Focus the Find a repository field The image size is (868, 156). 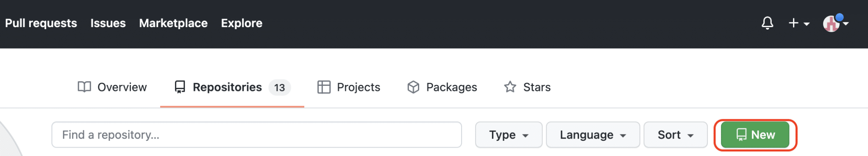(x=256, y=135)
